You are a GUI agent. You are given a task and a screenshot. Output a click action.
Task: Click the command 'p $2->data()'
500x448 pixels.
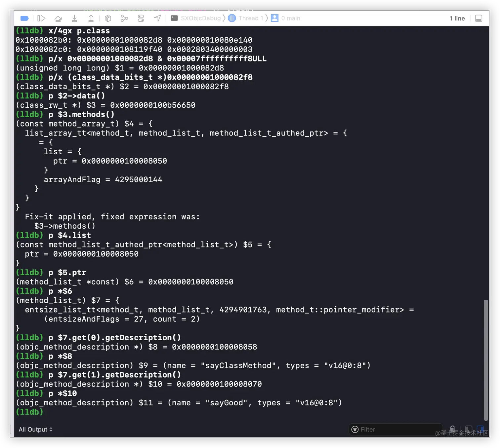(x=77, y=96)
